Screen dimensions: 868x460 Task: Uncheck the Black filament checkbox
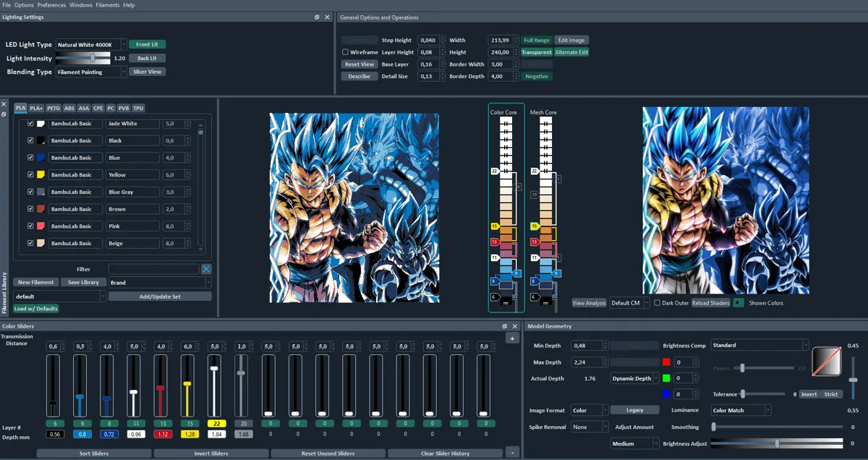(30, 140)
